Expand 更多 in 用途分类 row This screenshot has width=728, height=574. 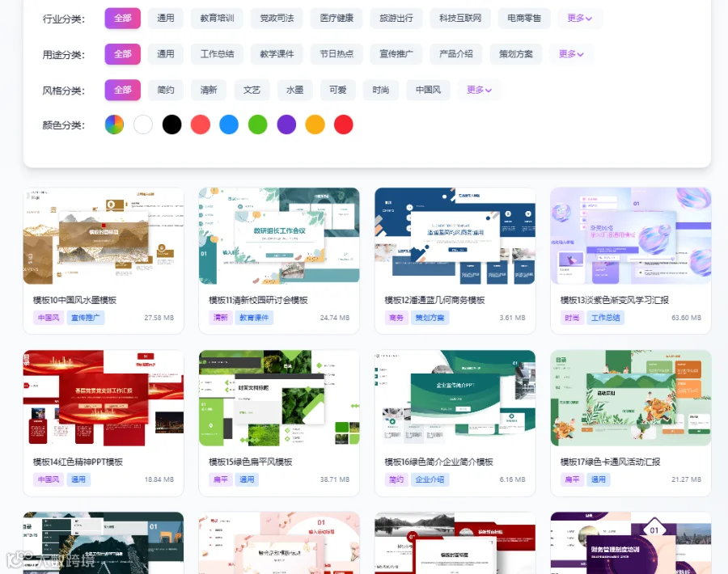point(571,54)
